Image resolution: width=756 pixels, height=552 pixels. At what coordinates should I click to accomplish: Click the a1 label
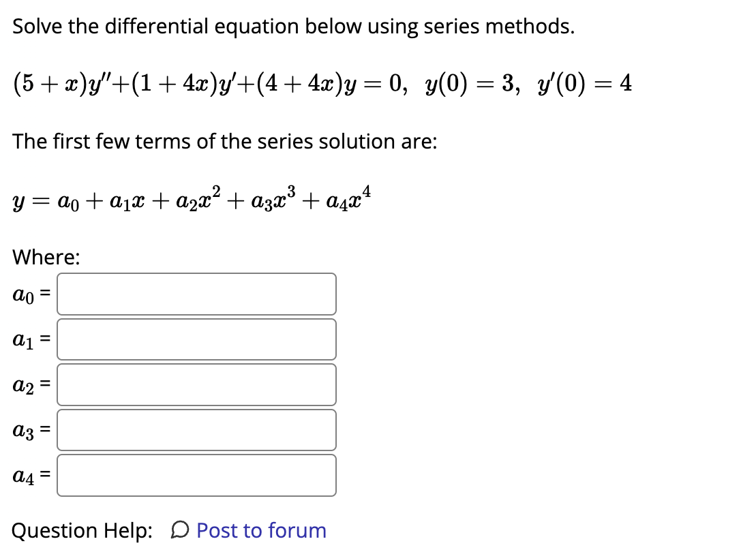click(x=27, y=339)
